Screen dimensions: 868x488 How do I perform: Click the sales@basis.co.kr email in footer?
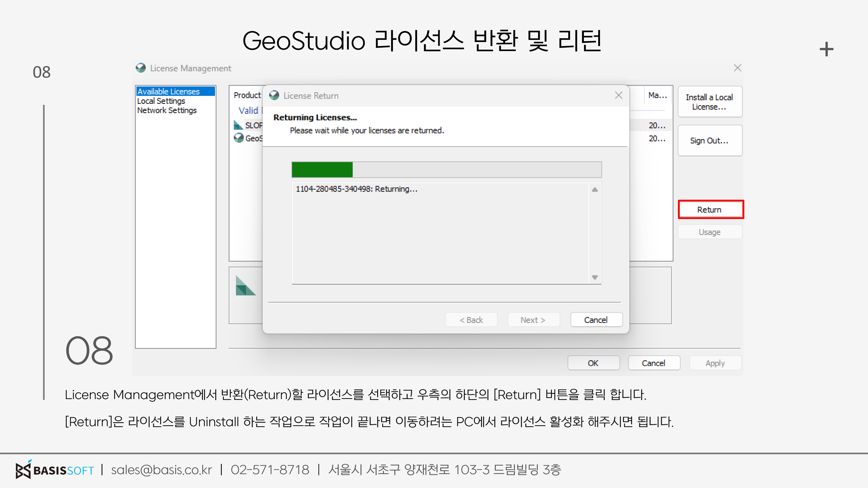click(x=161, y=469)
